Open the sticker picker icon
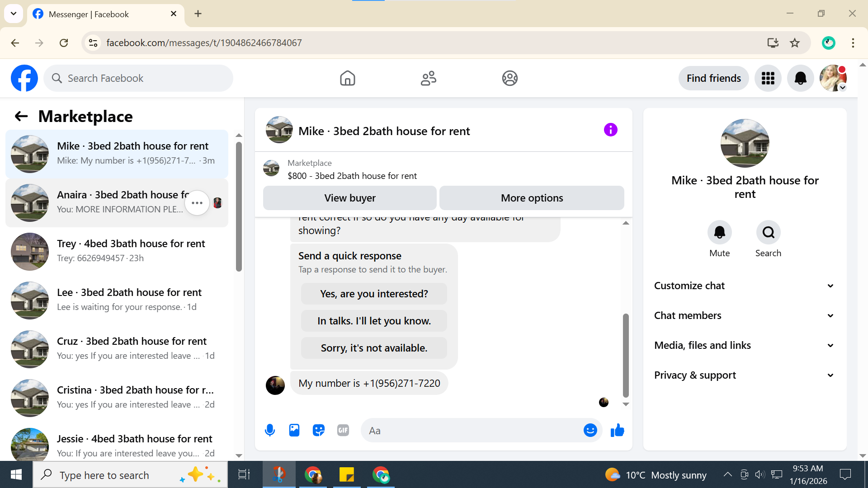 (x=319, y=430)
